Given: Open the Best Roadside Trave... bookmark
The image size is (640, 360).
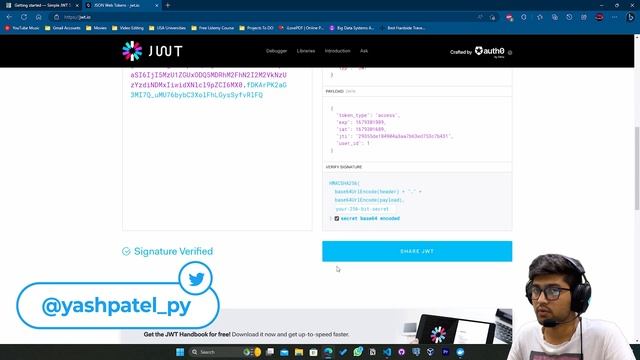Looking at the screenshot, I should pyautogui.click(x=402, y=28).
